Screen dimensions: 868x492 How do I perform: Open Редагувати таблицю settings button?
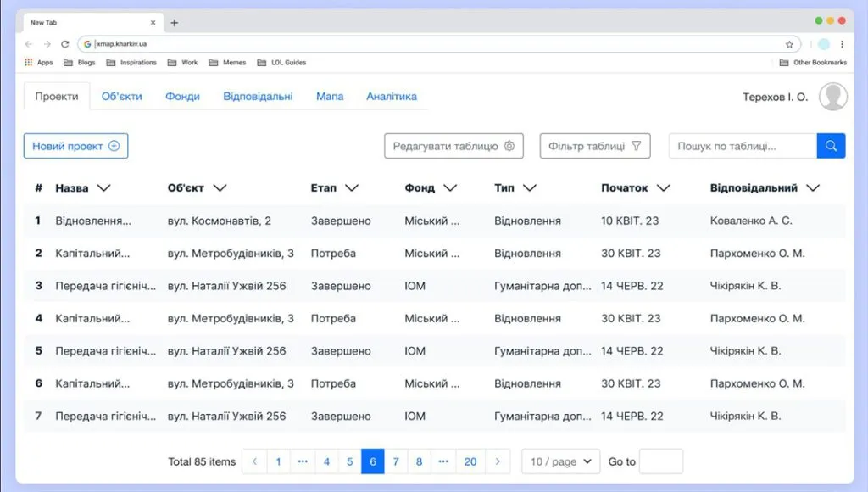(453, 146)
